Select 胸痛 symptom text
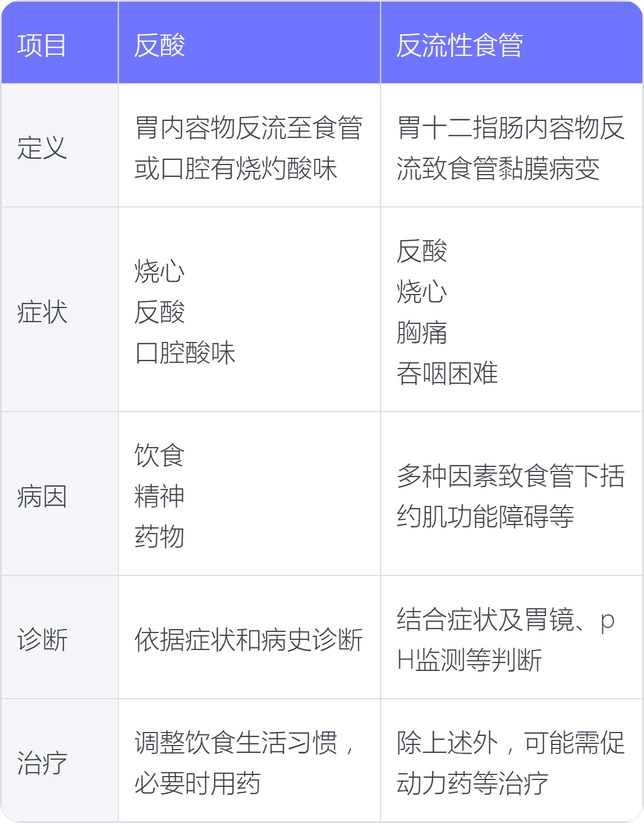Viewport: 644px width, 823px height. pyautogui.click(x=422, y=332)
